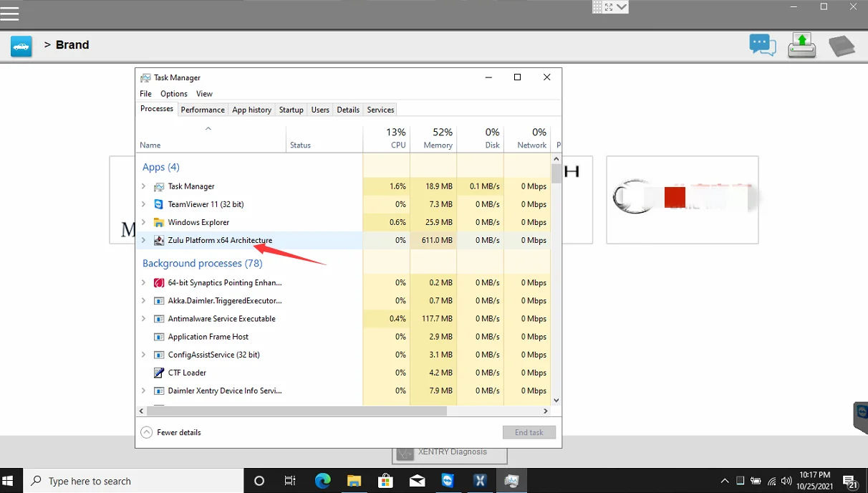Open Microsoft Edge from the taskbar
Image resolution: width=868 pixels, height=493 pixels.
323,481
